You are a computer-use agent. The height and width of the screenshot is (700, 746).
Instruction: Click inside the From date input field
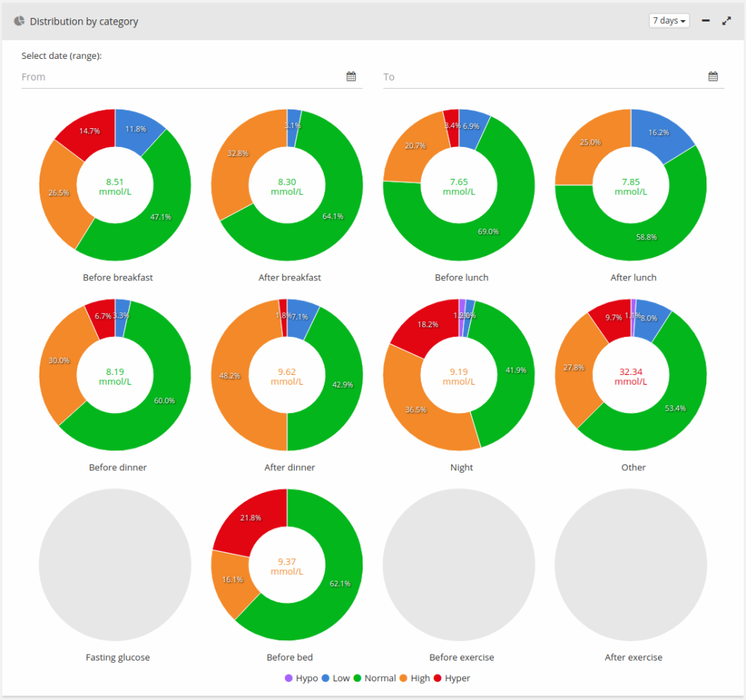[x=149, y=76]
